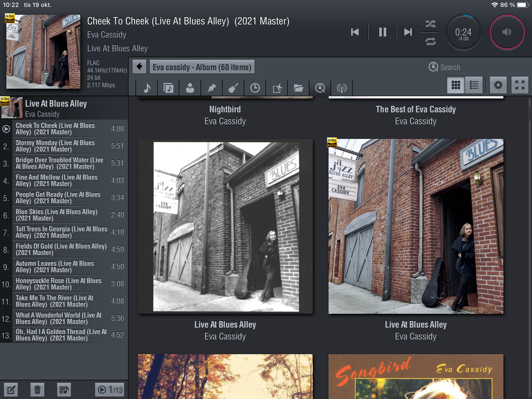Select Honeysuckle Rose track
Image resolution: width=532 pixels, height=399 pixels.
(64, 284)
